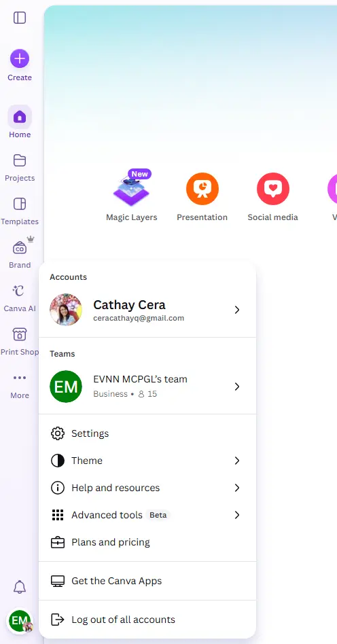Click the Social media label
This screenshot has height=644, width=337.
pyautogui.click(x=273, y=217)
